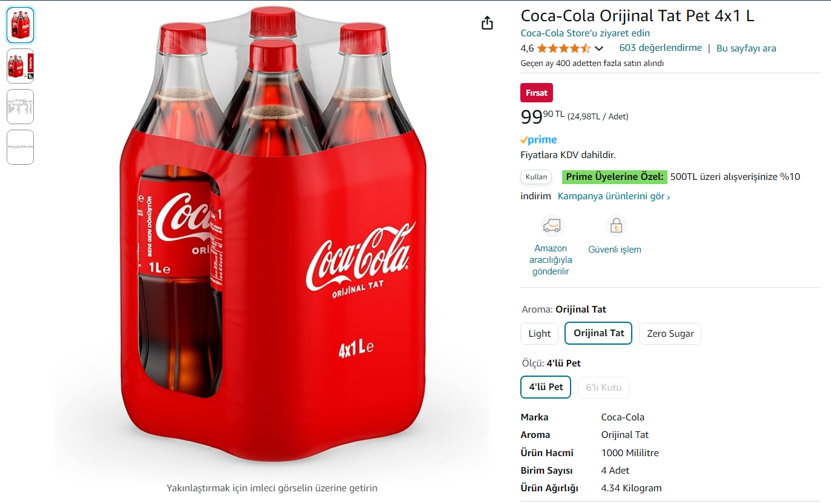Viewport: 831px width, 504px height.
Task: Choose the Orijinal Tat flavor button
Action: pos(598,333)
